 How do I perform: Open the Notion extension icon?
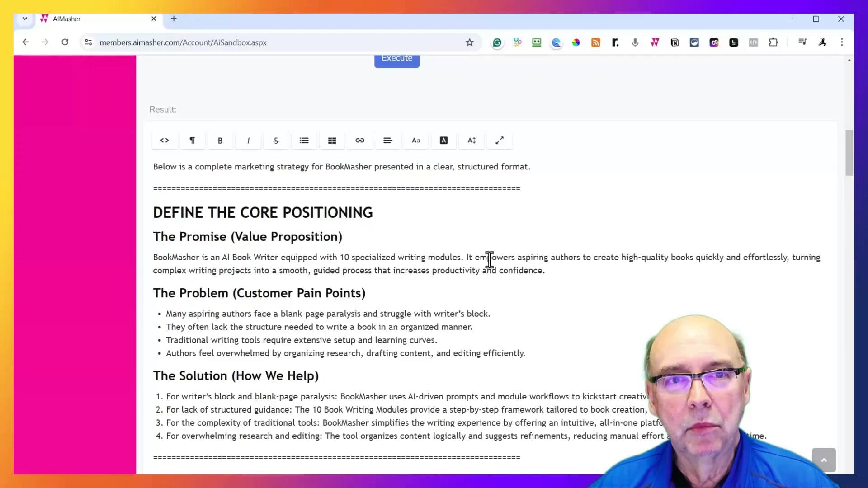(675, 42)
